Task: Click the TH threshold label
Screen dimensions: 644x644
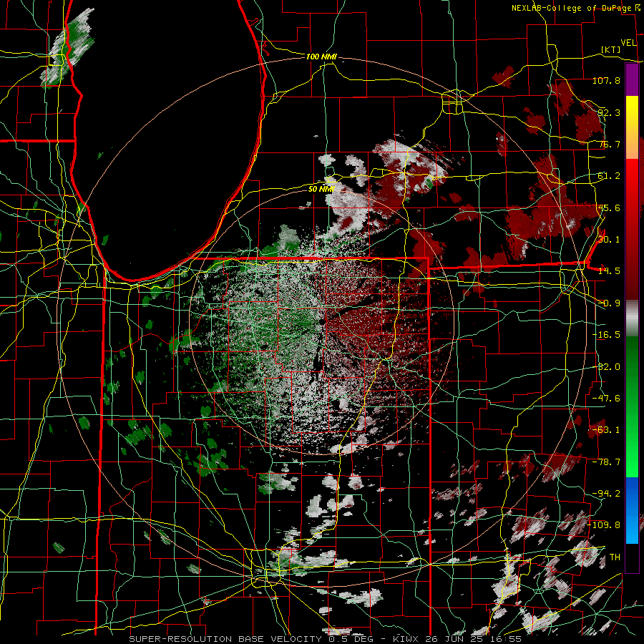Action: coord(615,557)
